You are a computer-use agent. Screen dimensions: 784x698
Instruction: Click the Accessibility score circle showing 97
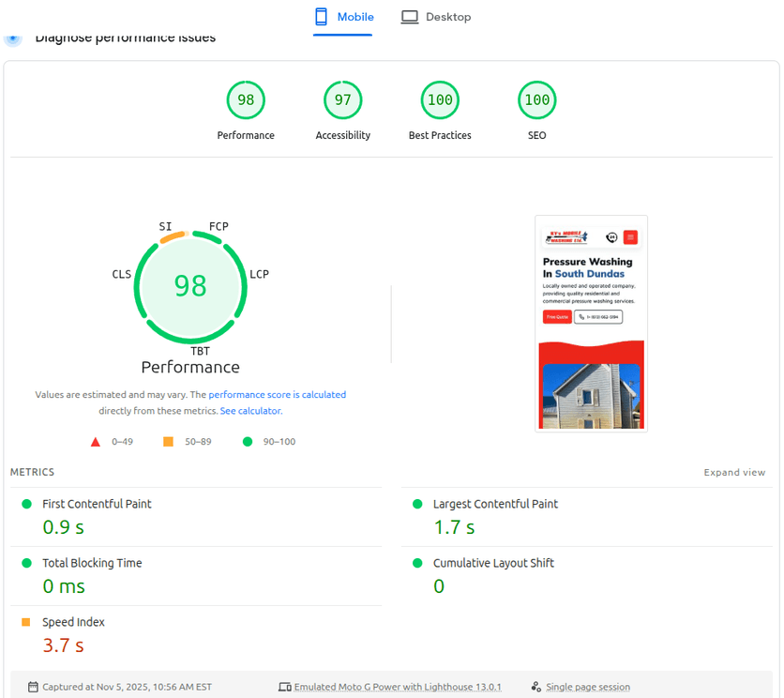tap(342, 99)
